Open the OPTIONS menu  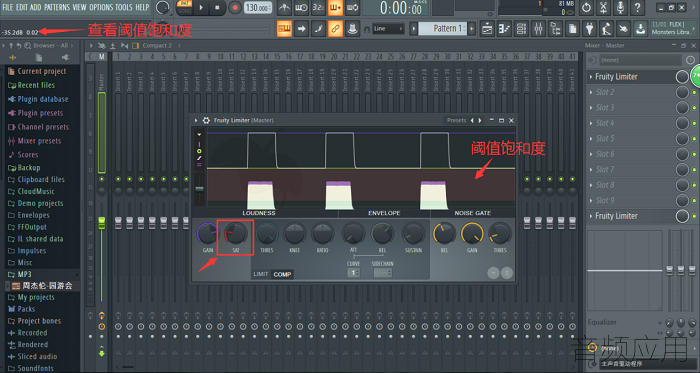point(101,8)
